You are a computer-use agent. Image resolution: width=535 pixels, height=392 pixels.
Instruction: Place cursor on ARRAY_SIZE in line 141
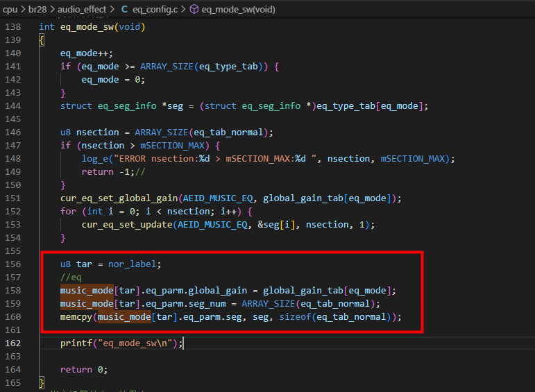[x=167, y=67]
